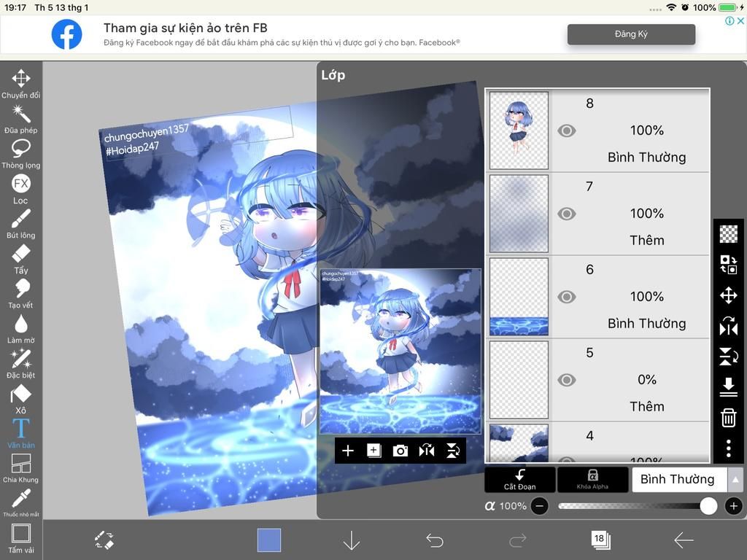Undo the last action
Viewport: 747px width, 560px height.
(435, 540)
